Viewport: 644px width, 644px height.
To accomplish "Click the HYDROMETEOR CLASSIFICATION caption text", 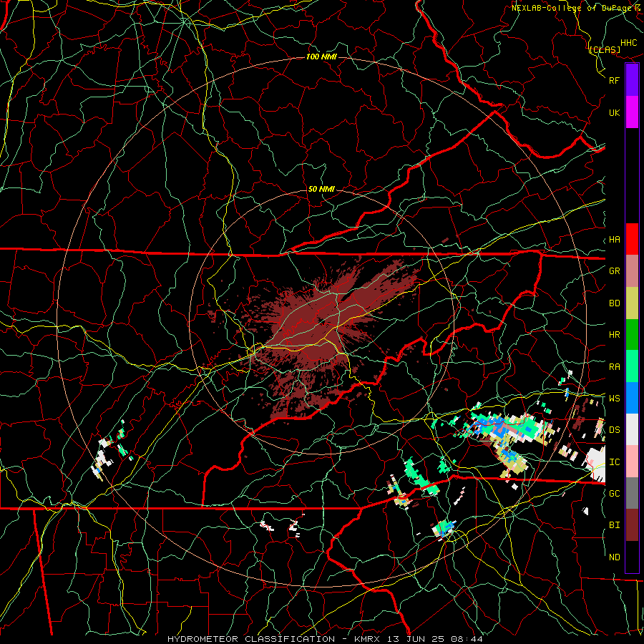I will coord(251,639).
